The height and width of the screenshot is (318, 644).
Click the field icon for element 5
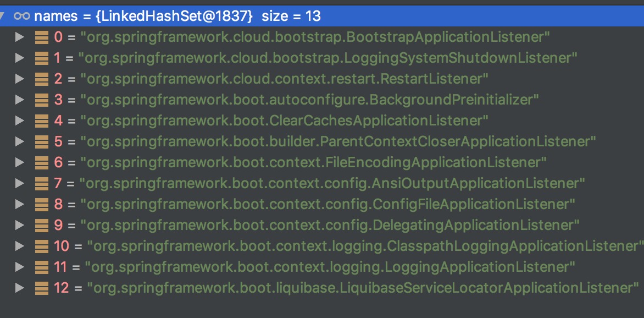click(x=41, y=141)
